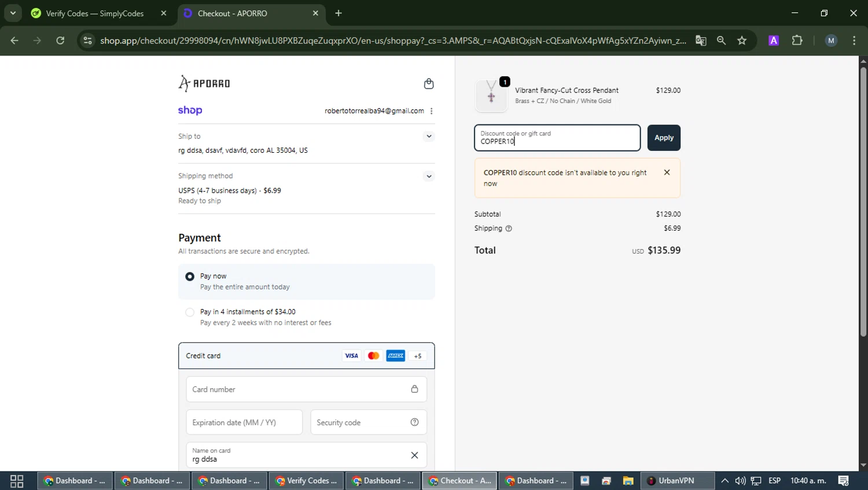Open the Windows notification center icon
The width and height of the screenshot is (868, 490).
click(844, 481)
